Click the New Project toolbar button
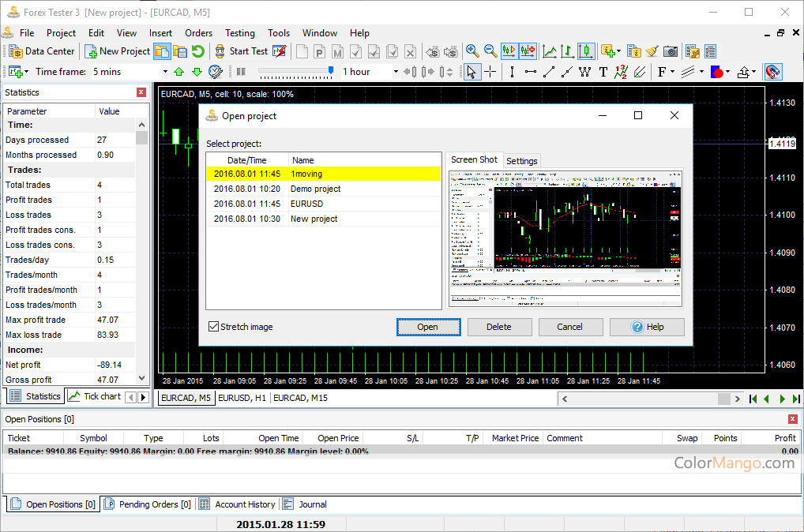 tap(118, 51)
